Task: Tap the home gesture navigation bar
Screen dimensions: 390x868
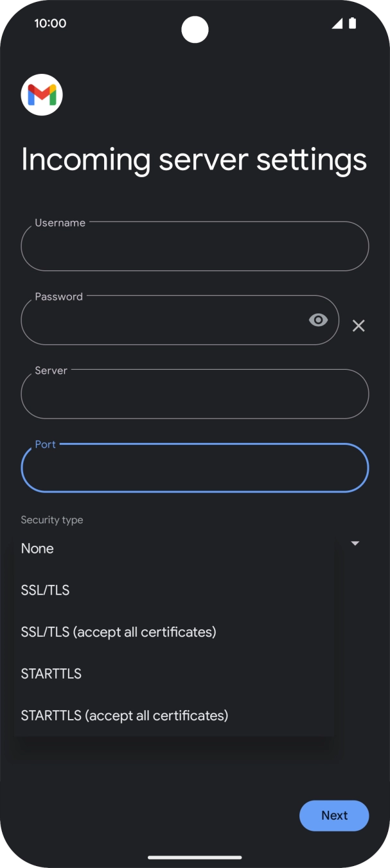Action: [x=195, y=857]
